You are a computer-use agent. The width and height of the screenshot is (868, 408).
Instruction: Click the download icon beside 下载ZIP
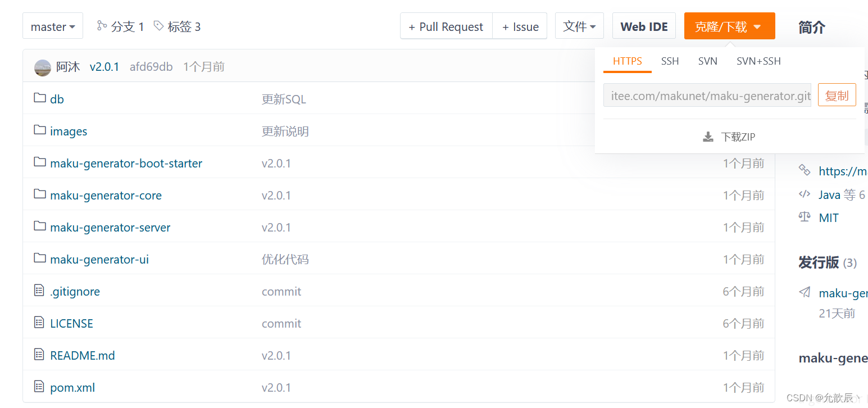pyautogui.click(x=707, y=136)
